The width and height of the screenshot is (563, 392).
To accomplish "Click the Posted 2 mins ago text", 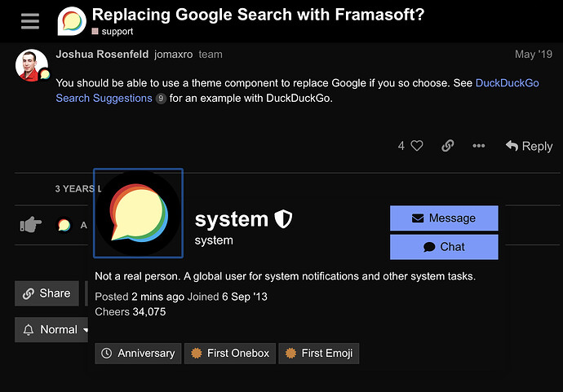I will [140, 297].
